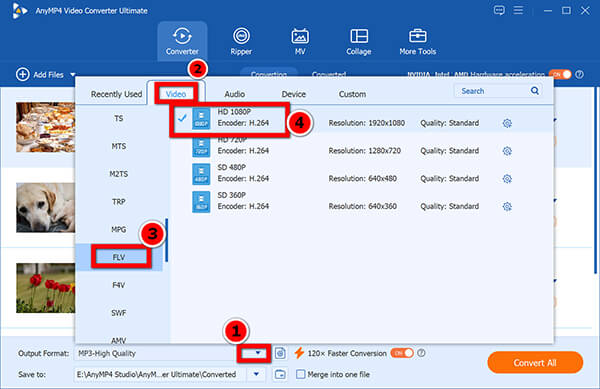This screenshot has height=389, width=600.
Task: Switch to the Audio tab
Action: (x=235, y=94)
